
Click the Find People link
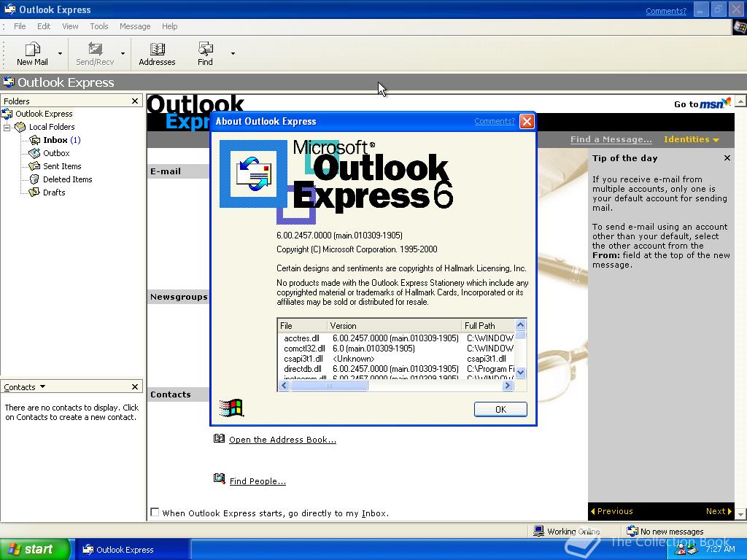click(x=258, y=481)
